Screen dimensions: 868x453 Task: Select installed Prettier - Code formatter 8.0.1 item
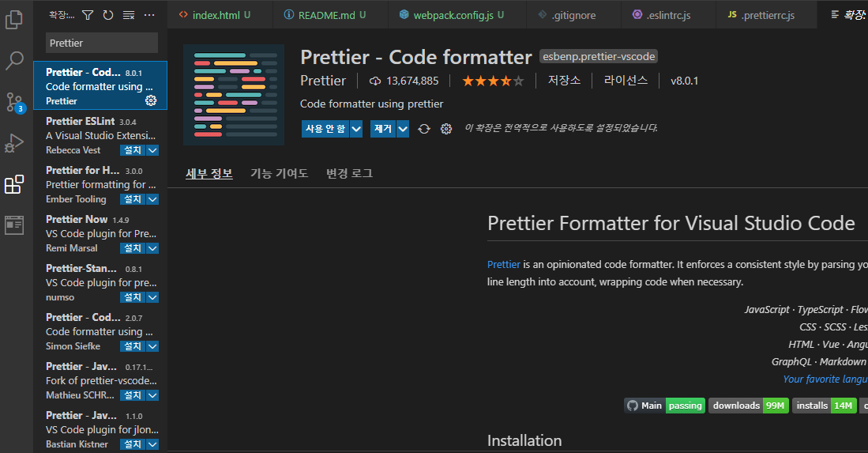click(100, 85)
